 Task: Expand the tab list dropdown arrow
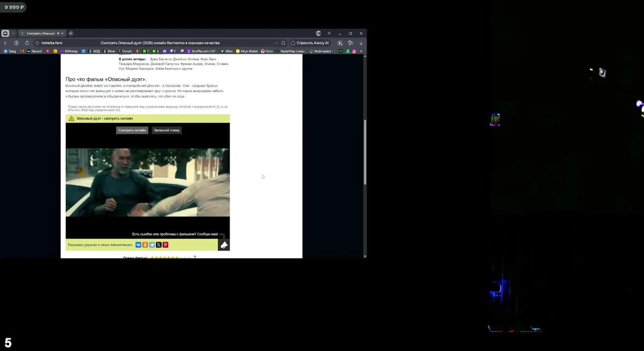[x=13, y=33]
